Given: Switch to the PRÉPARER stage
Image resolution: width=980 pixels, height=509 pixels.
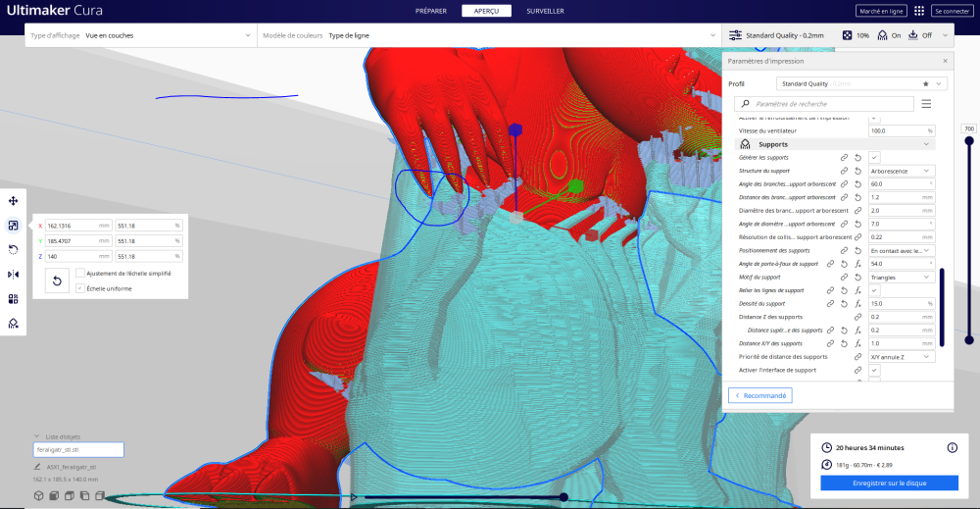Looking at the screenshot, I should coord(431,11).
